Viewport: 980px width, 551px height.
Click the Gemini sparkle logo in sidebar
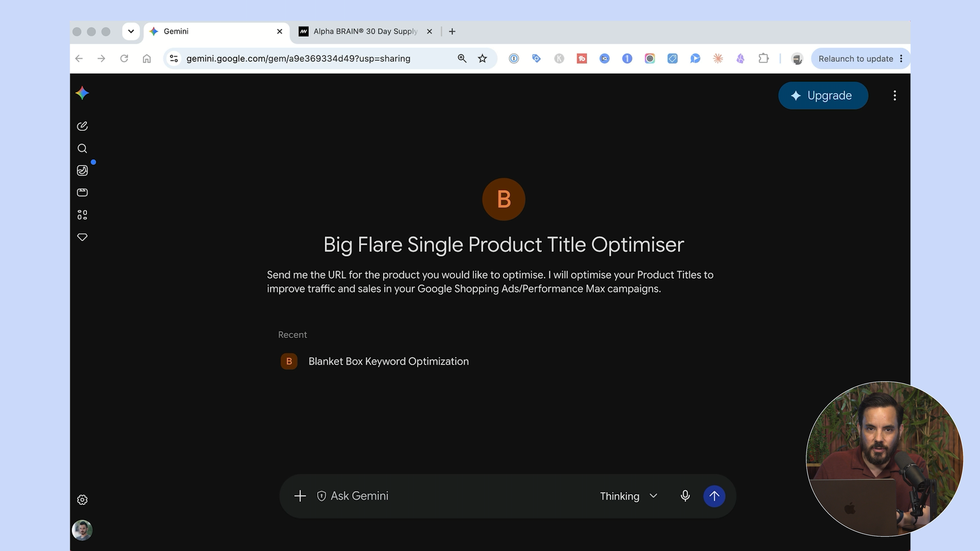(82, 93)
